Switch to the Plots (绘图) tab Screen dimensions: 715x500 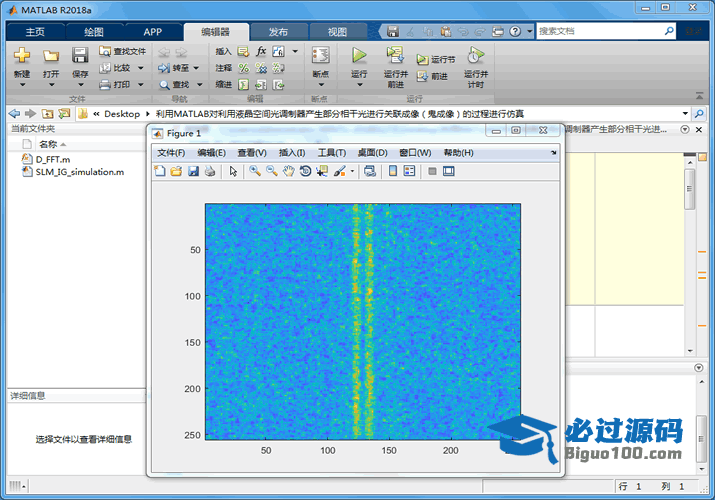click(94, 32)
